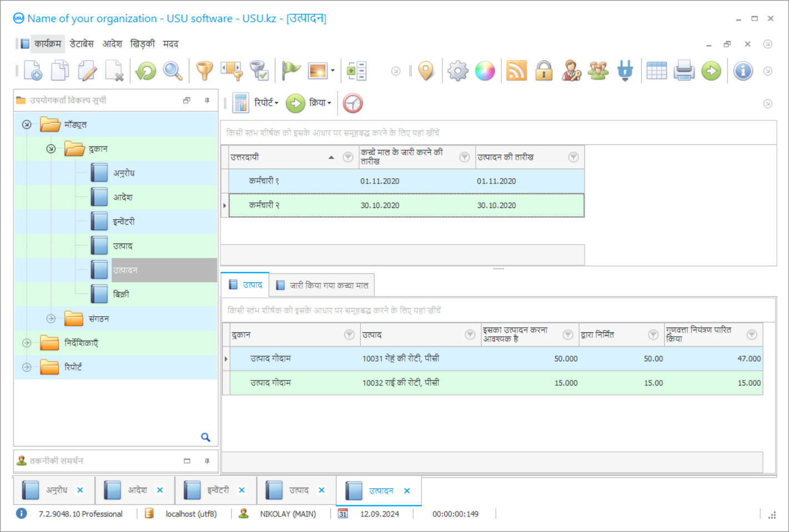Click the map location pin icon
This screenshot has width=789, height=532.
coord(426,71)
